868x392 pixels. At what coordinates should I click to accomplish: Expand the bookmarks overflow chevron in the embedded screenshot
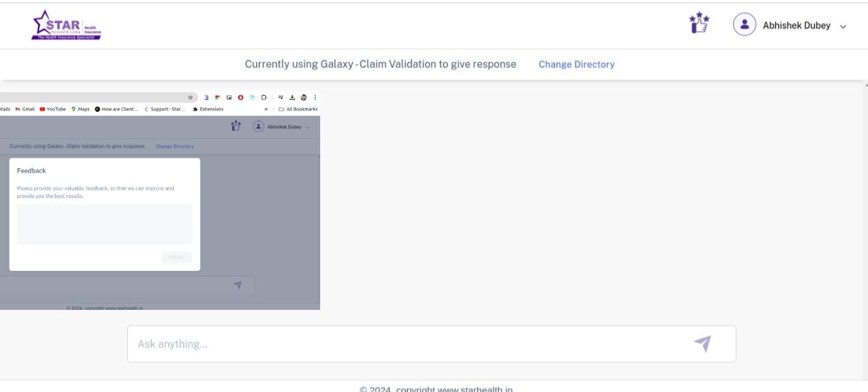[265, 109]
